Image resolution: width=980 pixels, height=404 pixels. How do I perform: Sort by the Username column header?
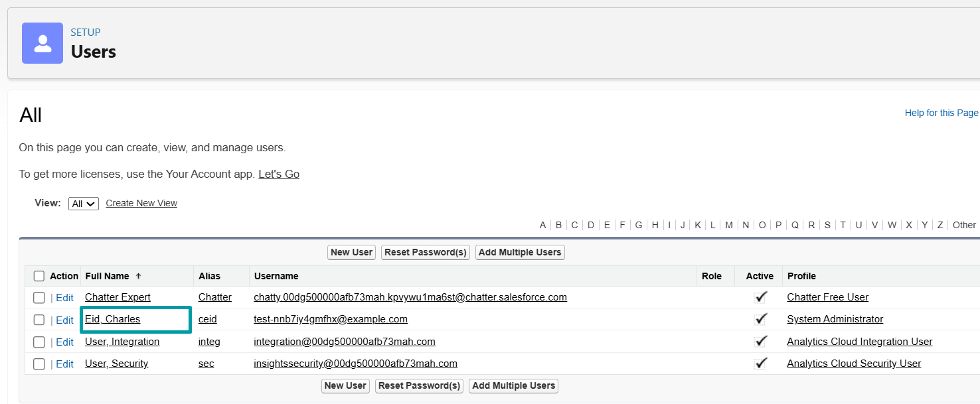point(276,276)
